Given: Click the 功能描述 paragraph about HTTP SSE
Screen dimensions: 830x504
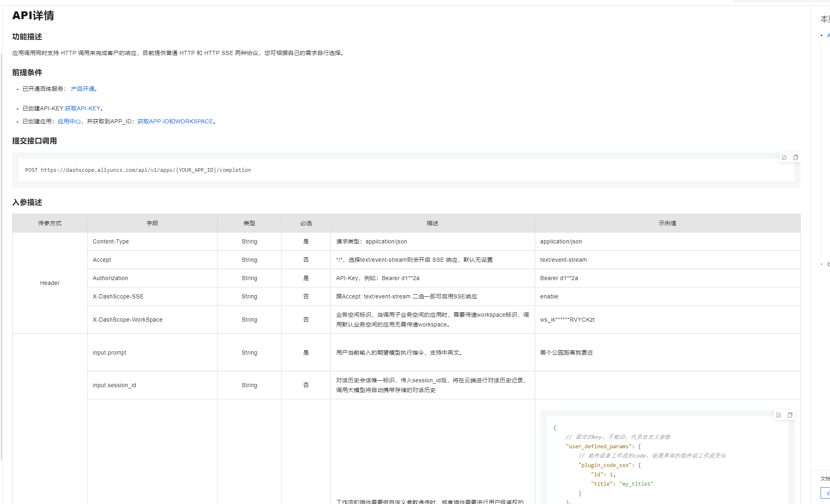Looking at the screenshot, I should coord(179,53).
